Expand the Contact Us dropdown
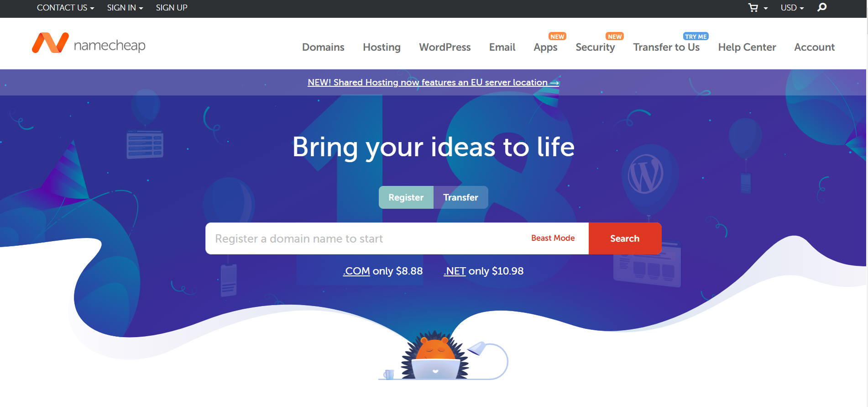Image resolution: width=868 pixels, height=407 pixels. point(65,8)
